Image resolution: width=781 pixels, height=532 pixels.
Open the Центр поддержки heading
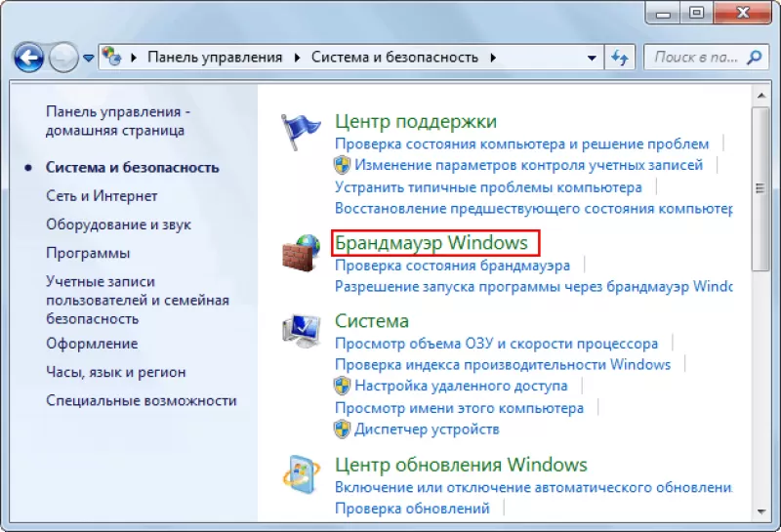click(x=416, y=121)
